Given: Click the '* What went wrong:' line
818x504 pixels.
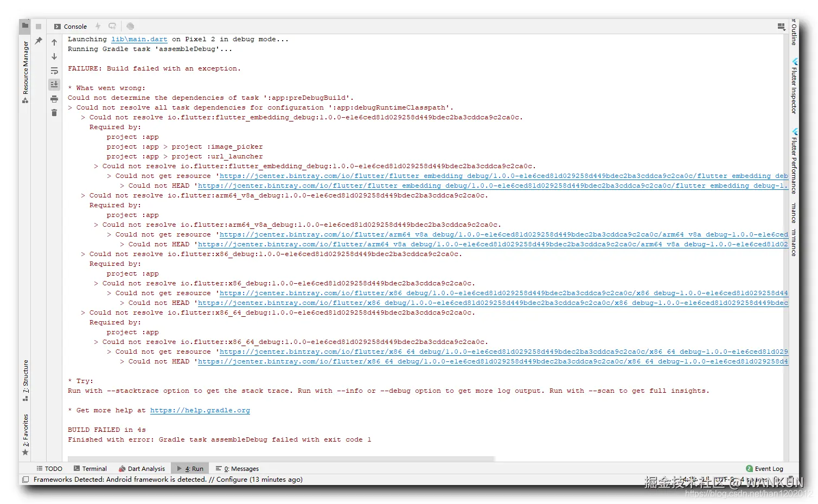Looking at the screenshot, I should [x=106, y=88].
